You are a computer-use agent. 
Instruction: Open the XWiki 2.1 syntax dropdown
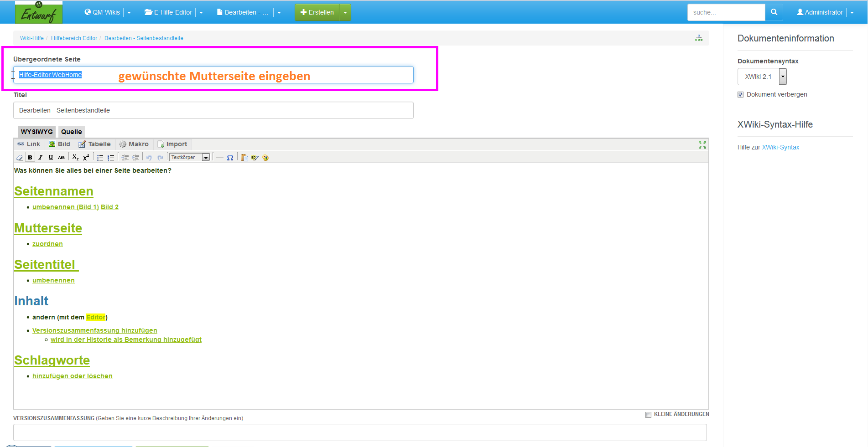click(x=762, y=77)
